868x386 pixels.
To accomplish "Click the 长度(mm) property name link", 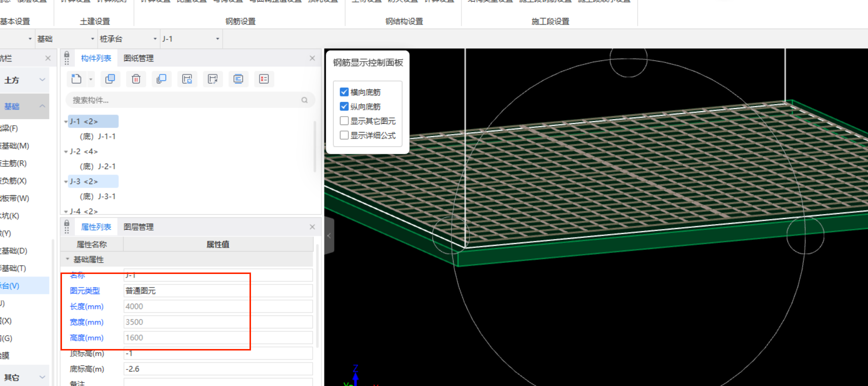I will (86, 306).
